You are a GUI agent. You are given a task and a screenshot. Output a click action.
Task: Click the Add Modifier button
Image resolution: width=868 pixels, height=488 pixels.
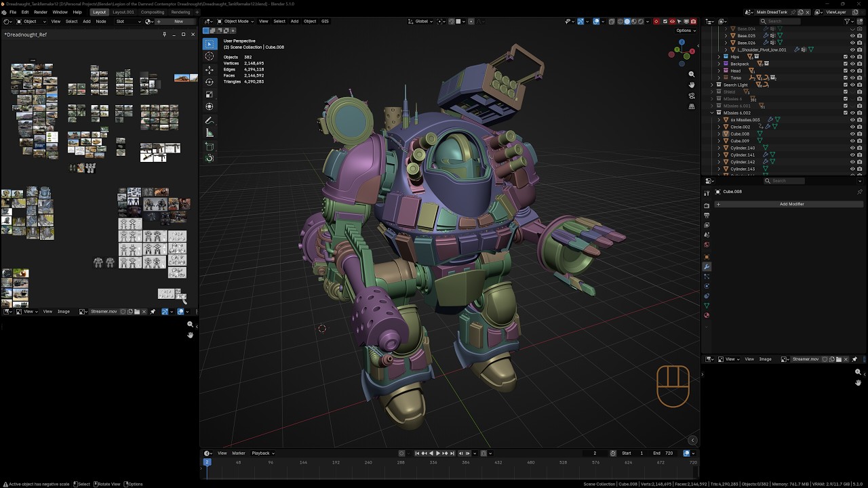coord(791,204)
